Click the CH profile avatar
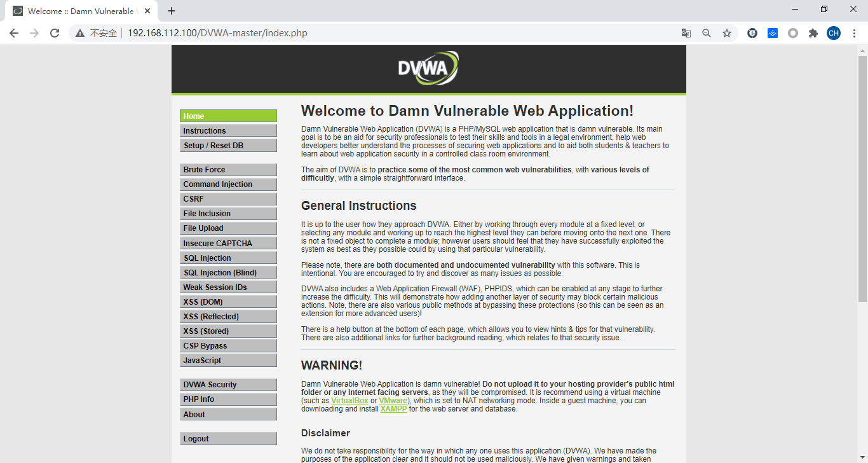868x463 pixels. tap(834, 33)
